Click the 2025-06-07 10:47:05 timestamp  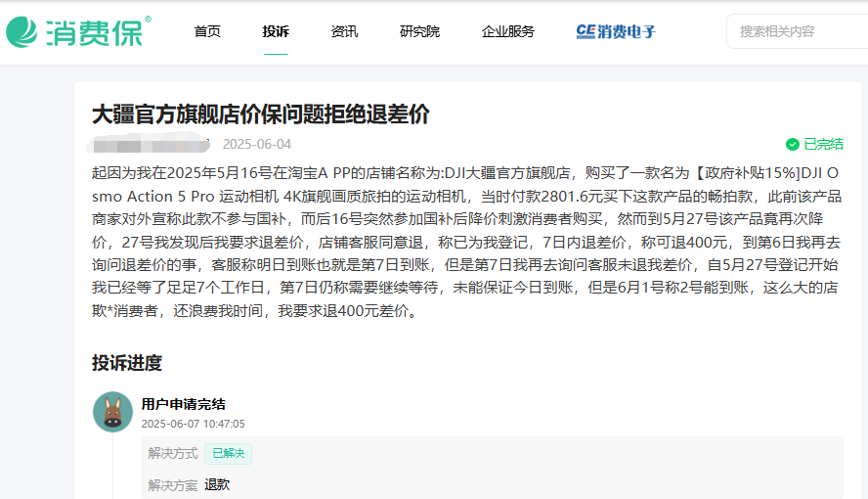(x=193, y=425)
